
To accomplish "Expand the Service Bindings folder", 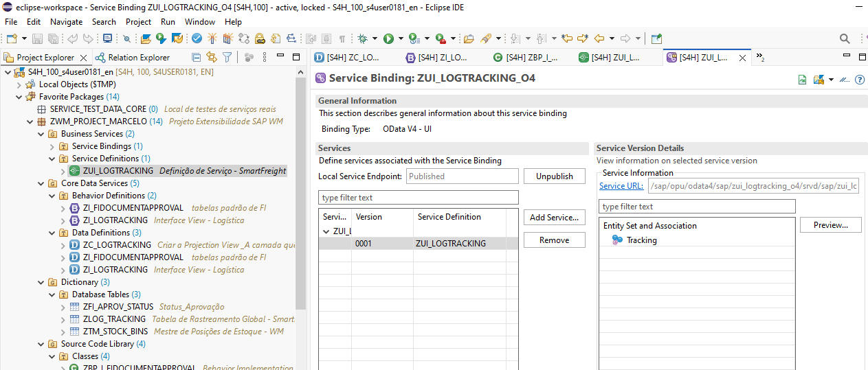I will pos(52,146).
